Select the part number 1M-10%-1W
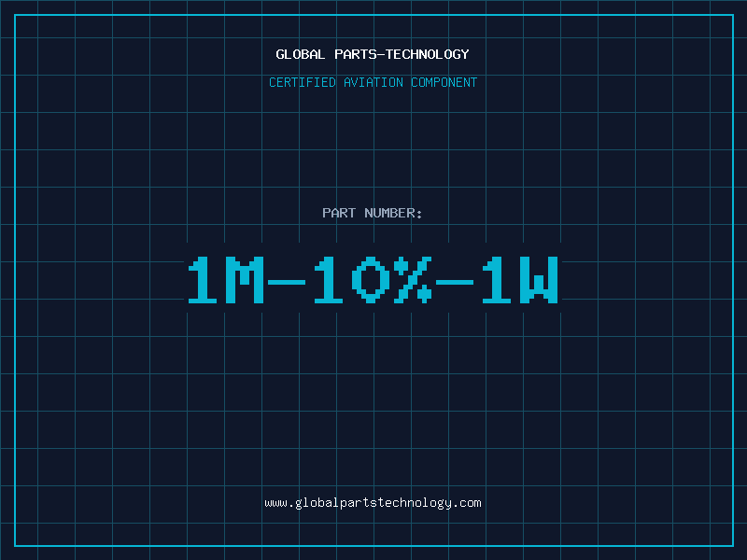The image size is (747, 560). 373,279
